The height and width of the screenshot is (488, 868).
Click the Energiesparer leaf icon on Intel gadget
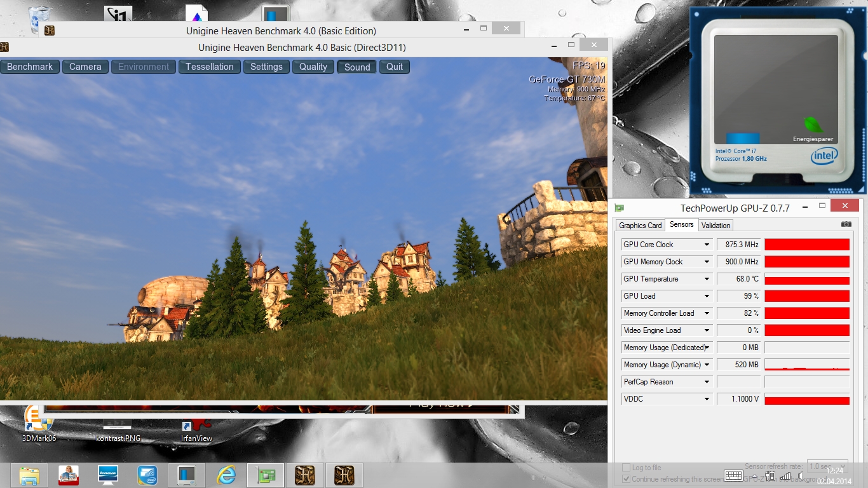(813, 125)
